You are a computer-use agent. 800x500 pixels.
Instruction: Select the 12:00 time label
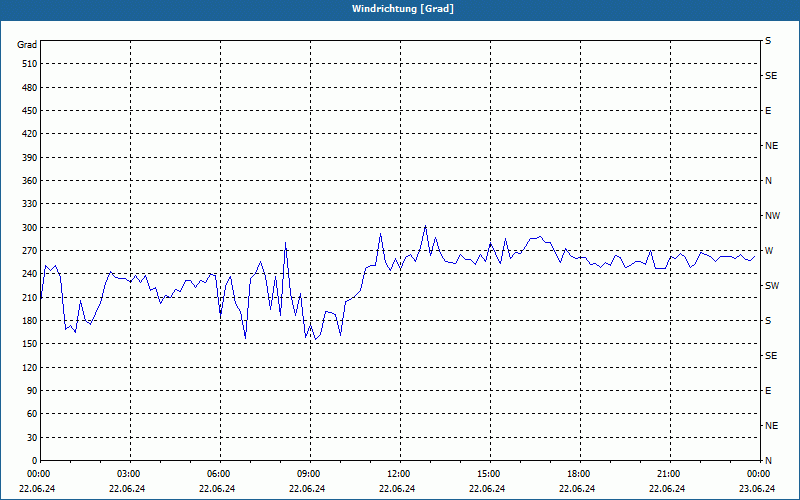[399, 473]
